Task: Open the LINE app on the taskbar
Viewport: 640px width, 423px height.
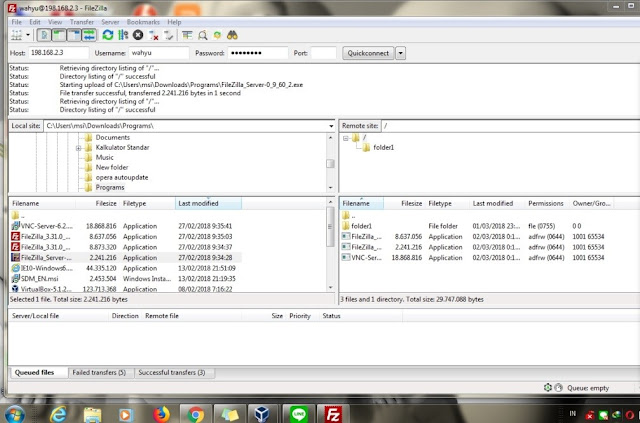Action: [299, 414]
